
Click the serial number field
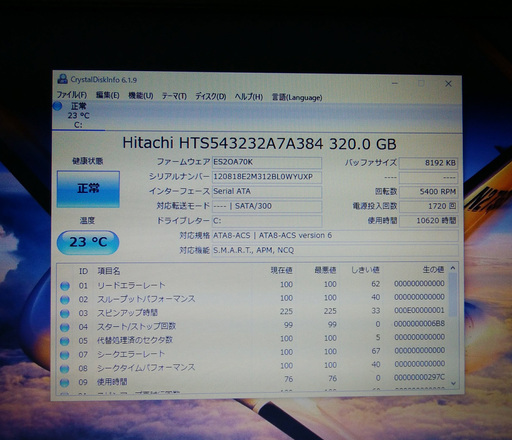coord(267,177)
